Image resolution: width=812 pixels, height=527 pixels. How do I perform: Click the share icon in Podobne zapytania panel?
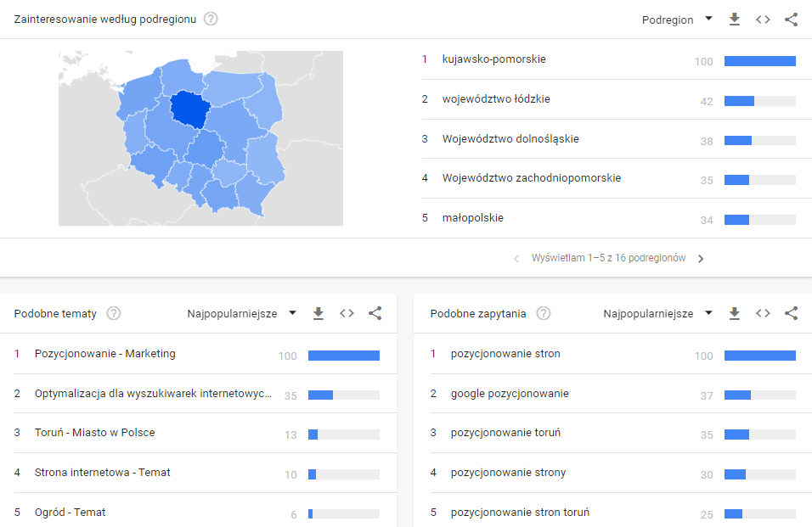[x=791, y=312]
